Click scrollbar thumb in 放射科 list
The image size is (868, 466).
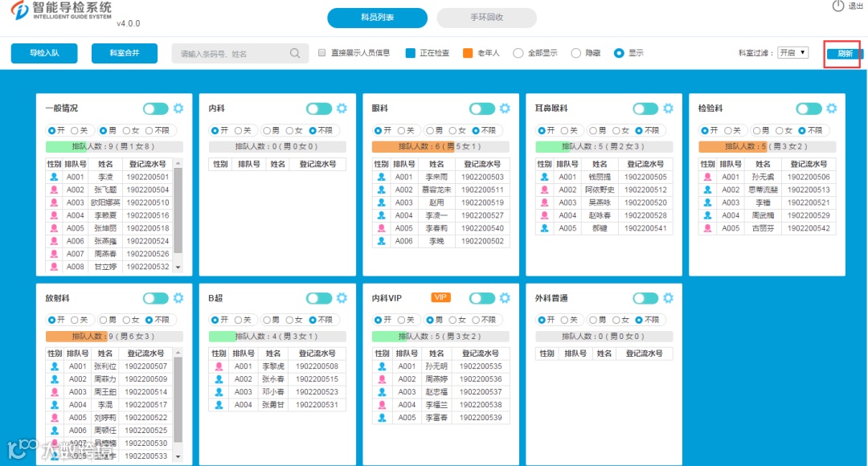tap(178, 399)
